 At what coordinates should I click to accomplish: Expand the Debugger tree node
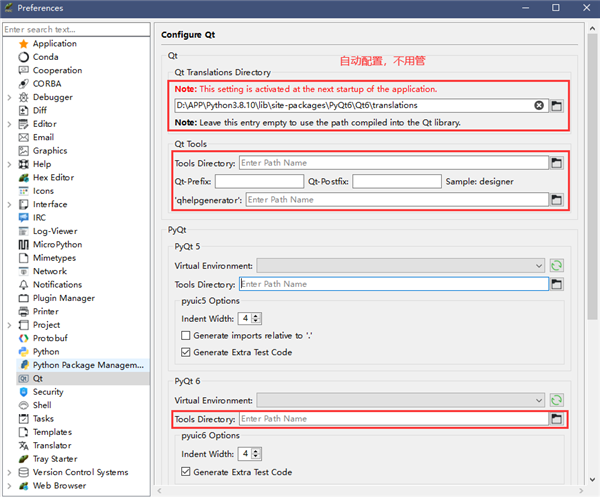(x=9, y=98)
